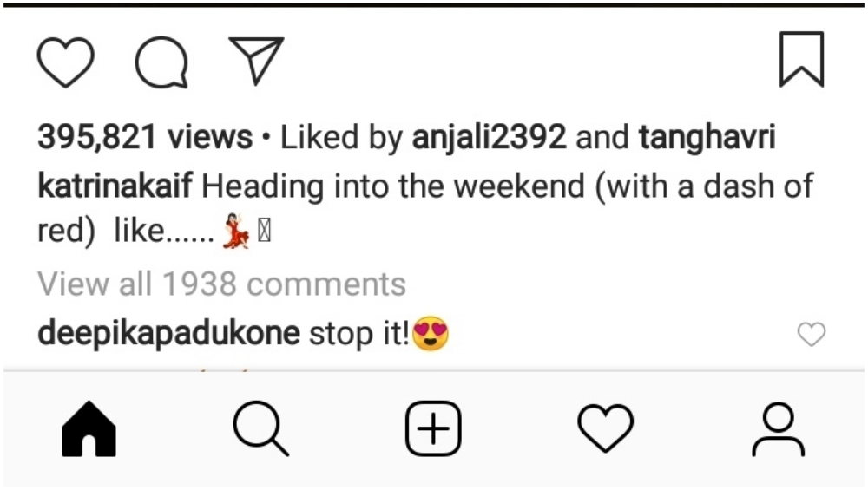Share the post using the paper plane icon

click(256, 61)
